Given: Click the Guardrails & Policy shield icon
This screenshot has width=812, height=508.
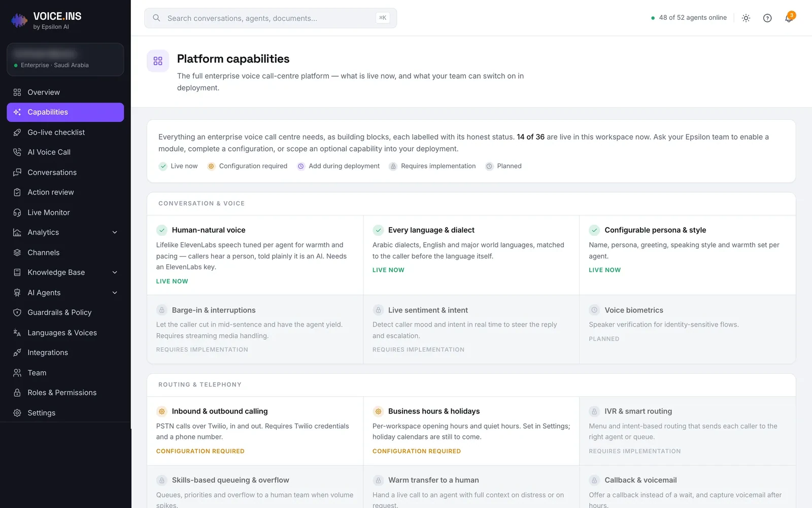Looking at the screenshot, I should (x=17, y=313).
